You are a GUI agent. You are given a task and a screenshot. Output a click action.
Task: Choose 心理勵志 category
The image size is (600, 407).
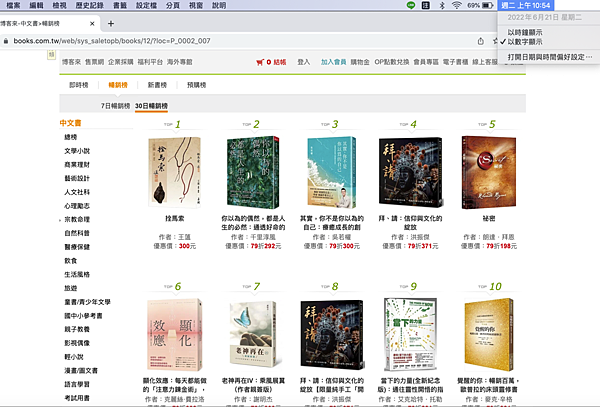tap(77, 206)
